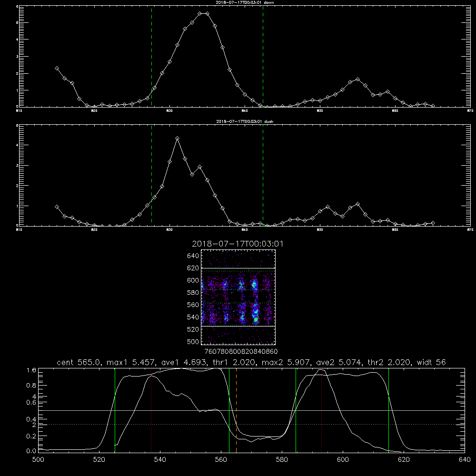This screenshot has width=476, height=476.
Task: Click the '0.0' y-axis label of the bottom plot
Action: 31,451
